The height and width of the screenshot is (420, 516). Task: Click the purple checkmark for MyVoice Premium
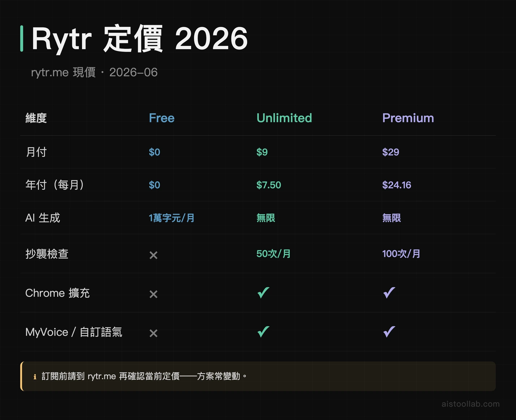pyautogui.click(x=389, y=331)
